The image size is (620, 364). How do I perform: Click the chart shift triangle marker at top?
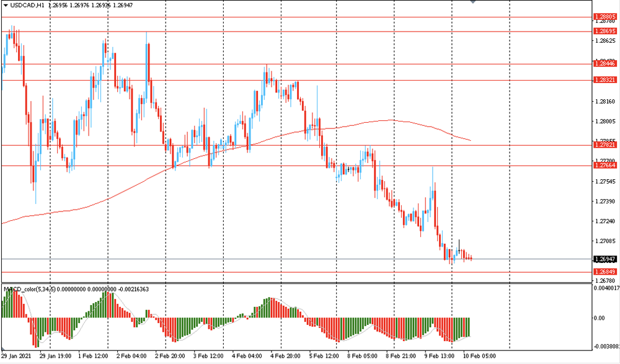click(x=473, y=2)
